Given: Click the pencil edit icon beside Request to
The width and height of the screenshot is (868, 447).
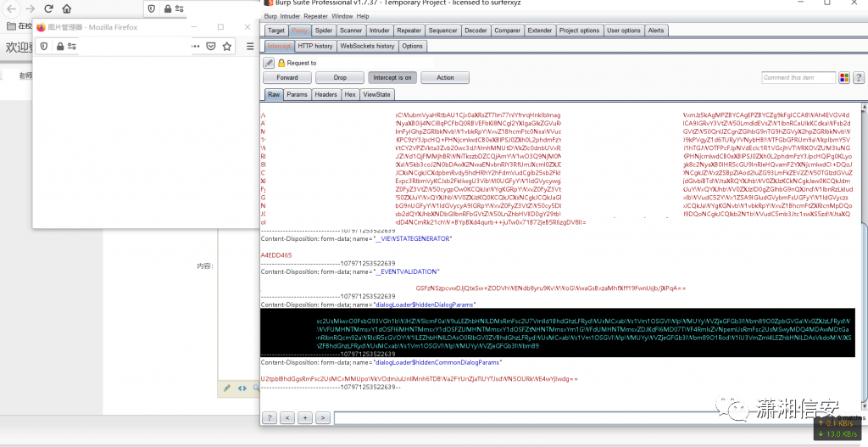Looking at the screenshot, I should coord(269,63).
